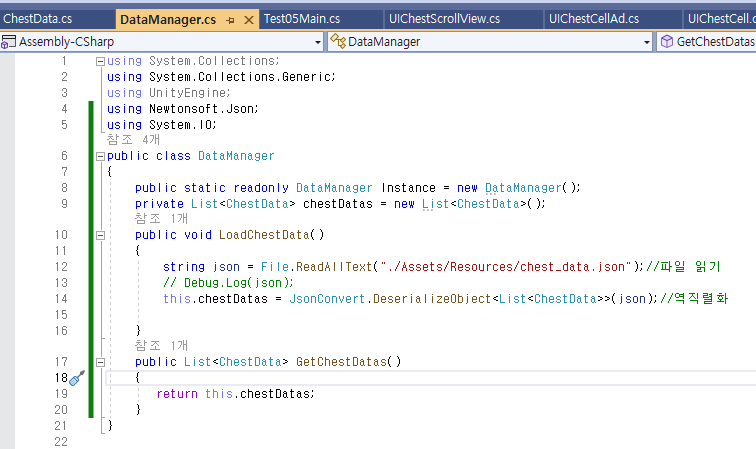Click the chest_data.json path string
Screen dimensions: 756x449
tap(506, 267)
